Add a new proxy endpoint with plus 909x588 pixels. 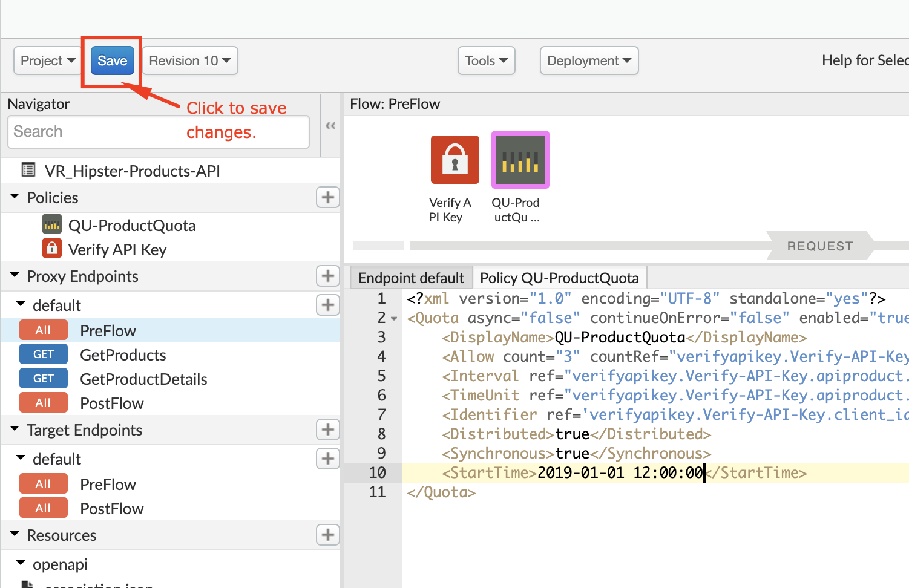(328, 276)
